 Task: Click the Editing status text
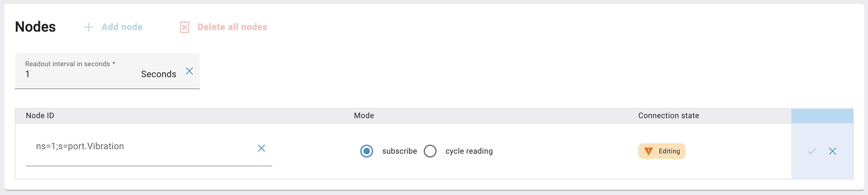(x=669, y=151)
